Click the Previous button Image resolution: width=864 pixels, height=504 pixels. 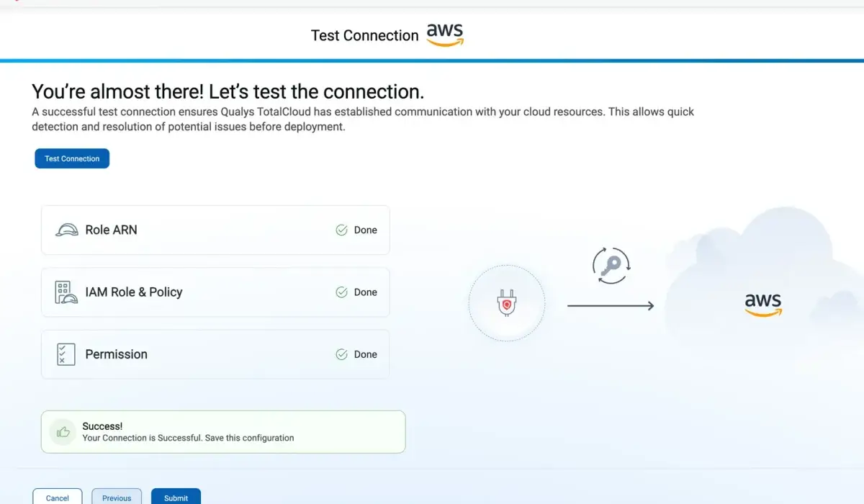coord(117,497)
